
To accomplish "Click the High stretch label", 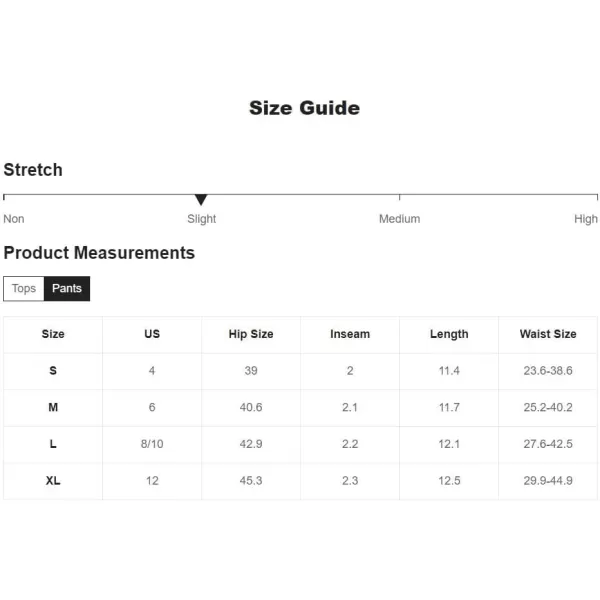I will tap(585, 219).
